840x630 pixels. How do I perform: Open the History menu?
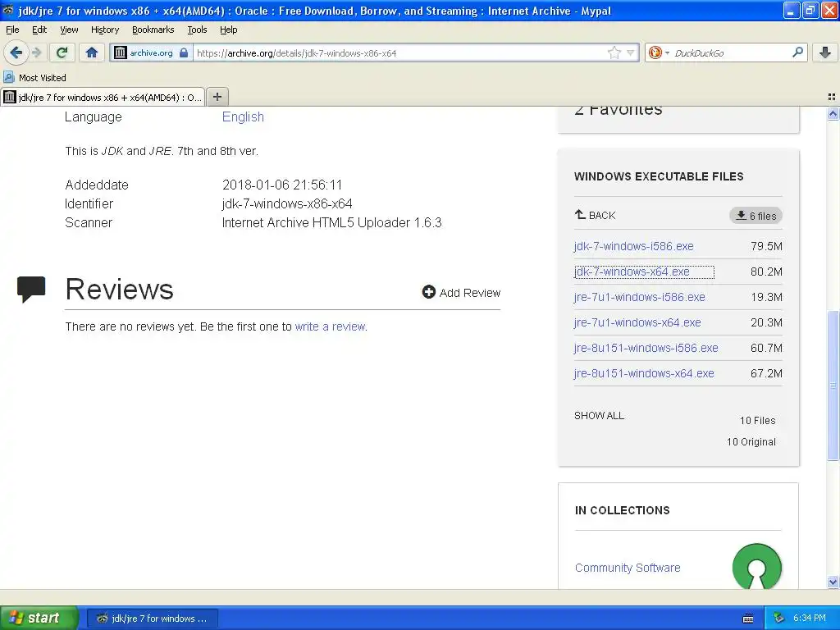coord(105,30)
